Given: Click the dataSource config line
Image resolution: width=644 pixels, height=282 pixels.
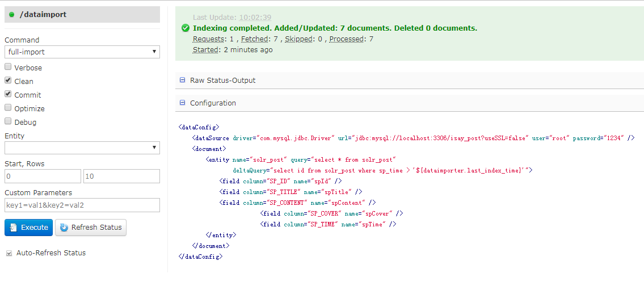Looking at the screenshot, I should 413,138.
